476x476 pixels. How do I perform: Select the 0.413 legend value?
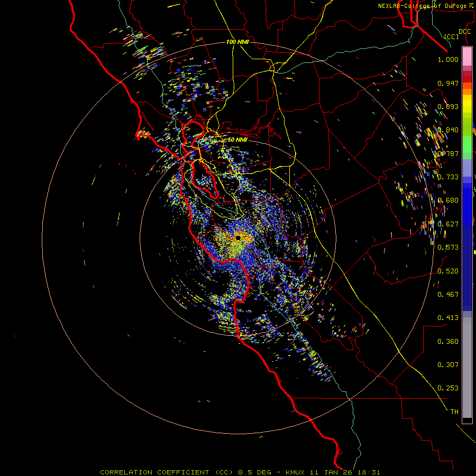coord(448,318)
